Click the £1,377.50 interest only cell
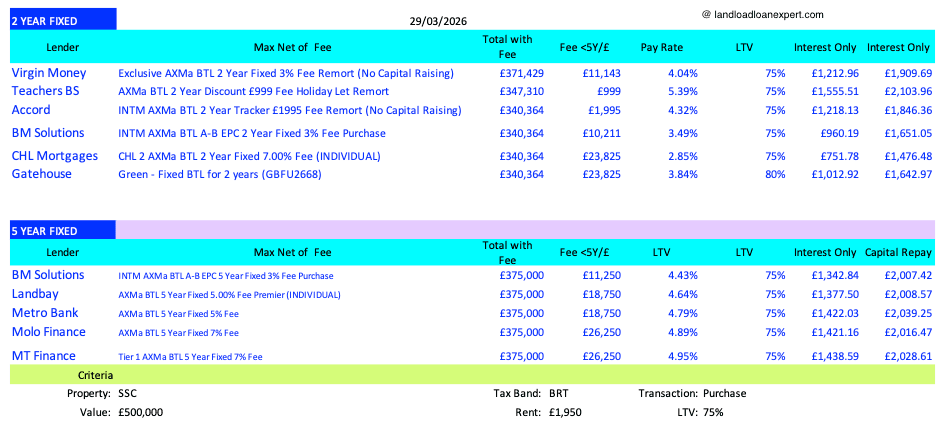This screenshot has height=433, width=946. tap(835, 294)
